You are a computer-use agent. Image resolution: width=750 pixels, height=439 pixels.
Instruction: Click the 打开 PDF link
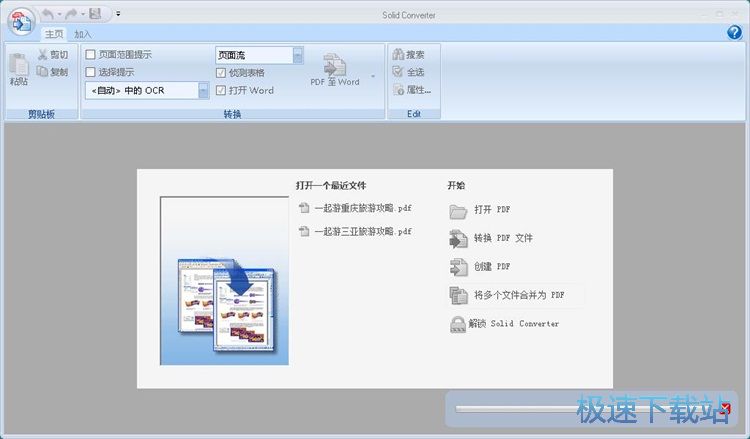[492, 209]
